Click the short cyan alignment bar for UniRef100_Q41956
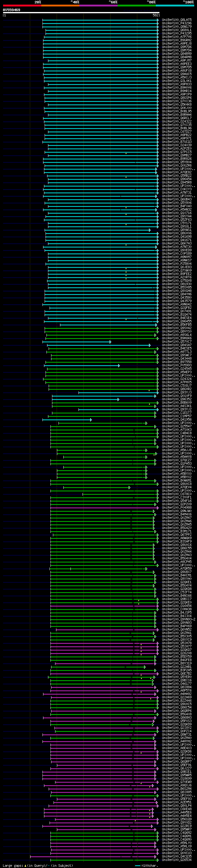197x868 pixels. [x=67, y=419]
